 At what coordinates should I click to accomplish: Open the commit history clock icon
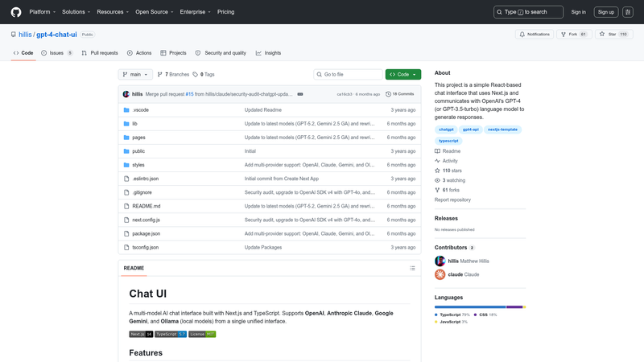tap(388, 94)
